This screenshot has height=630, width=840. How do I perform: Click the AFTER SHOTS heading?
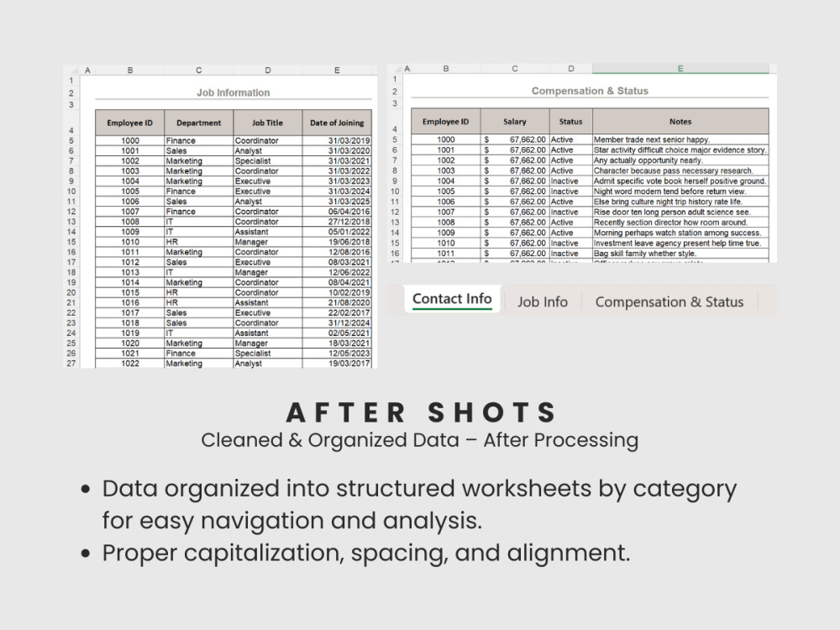click(x=422, y=412)
